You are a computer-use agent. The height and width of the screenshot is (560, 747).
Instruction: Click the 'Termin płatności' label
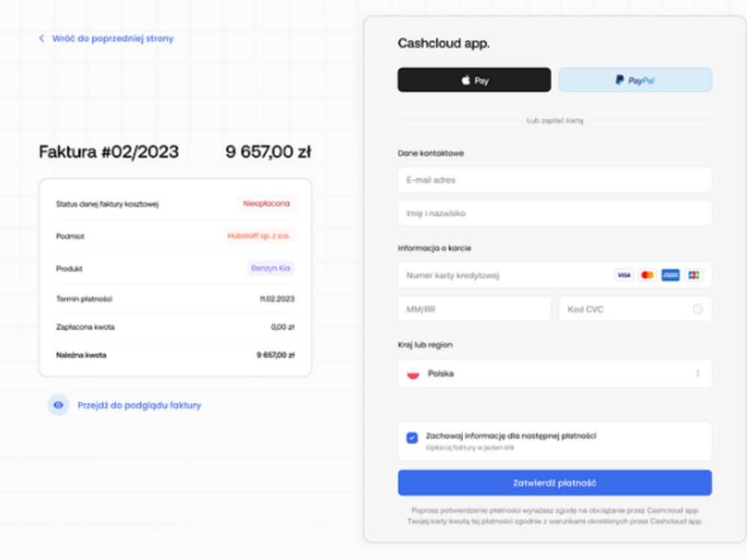(x=84, y=299)
